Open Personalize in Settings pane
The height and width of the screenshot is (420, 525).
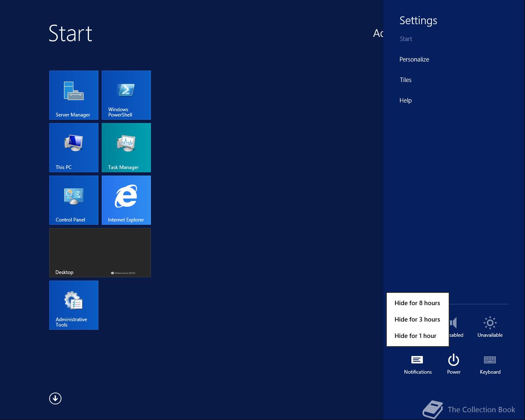414,59
